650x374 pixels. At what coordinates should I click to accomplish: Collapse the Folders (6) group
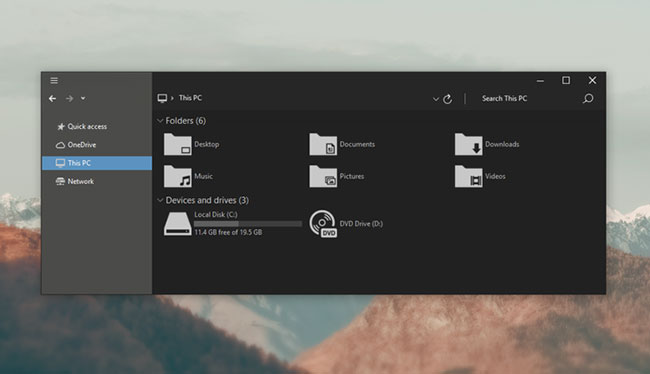[160, 121]
